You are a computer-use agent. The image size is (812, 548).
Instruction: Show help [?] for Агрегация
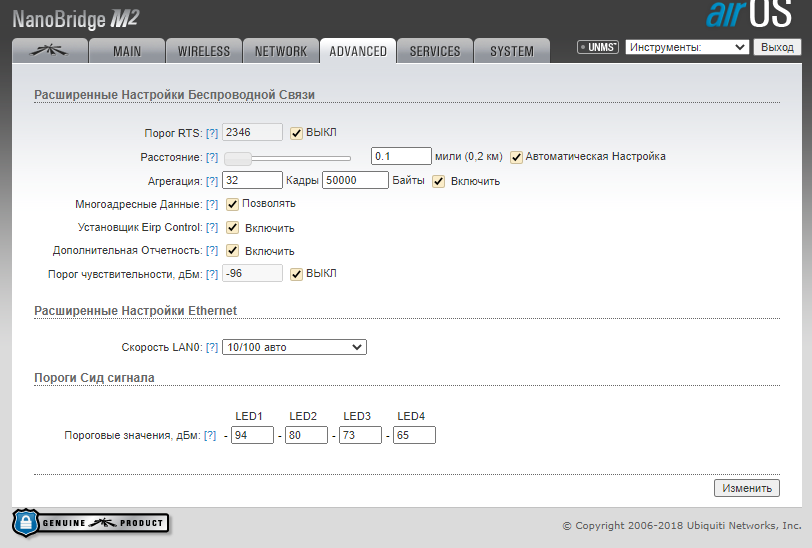(x=211, y=181)
